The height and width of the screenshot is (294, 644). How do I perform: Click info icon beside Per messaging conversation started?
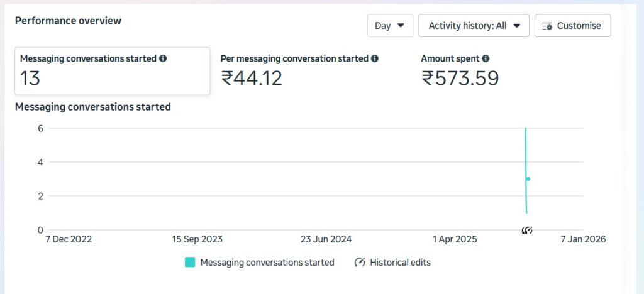click(x=375, y=58)
